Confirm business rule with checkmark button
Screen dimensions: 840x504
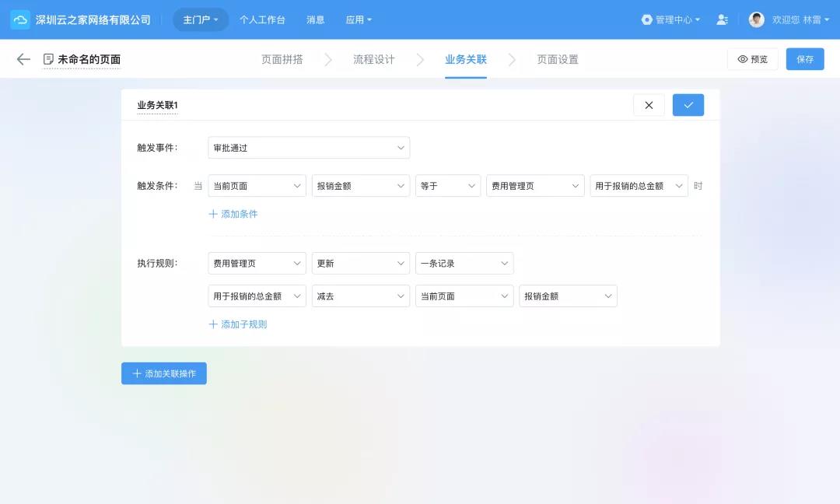(688, 105)
